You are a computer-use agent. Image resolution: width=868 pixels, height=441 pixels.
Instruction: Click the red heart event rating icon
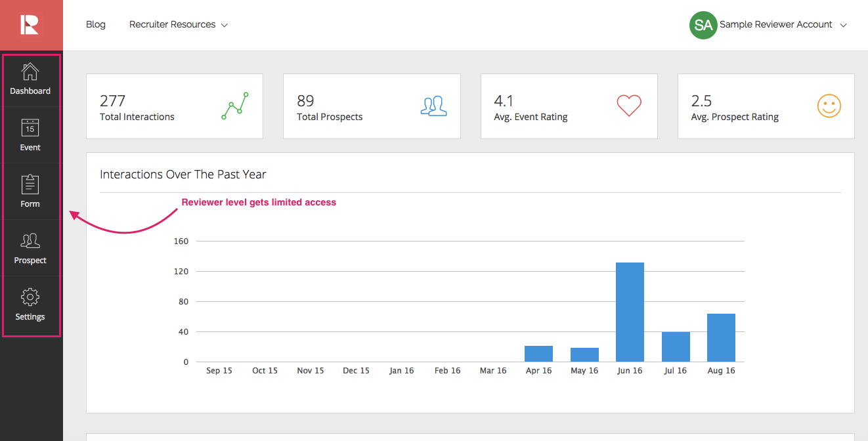point(628,106)
